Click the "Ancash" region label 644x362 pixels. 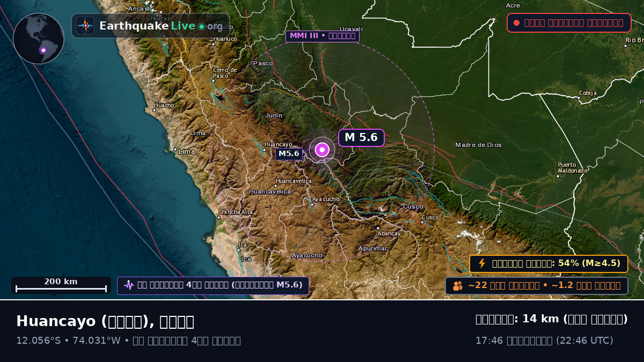pyautogui.click(x=140, y=9)
